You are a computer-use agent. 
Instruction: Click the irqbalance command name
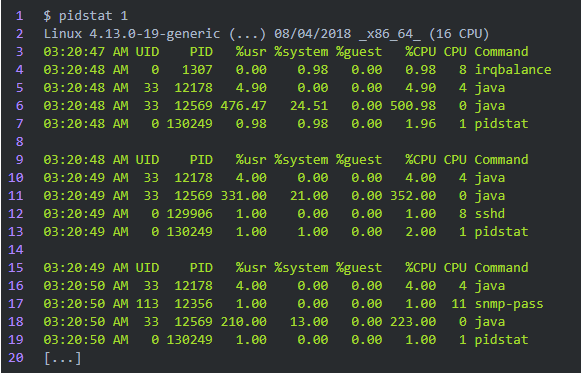click(x=513, y=70)
